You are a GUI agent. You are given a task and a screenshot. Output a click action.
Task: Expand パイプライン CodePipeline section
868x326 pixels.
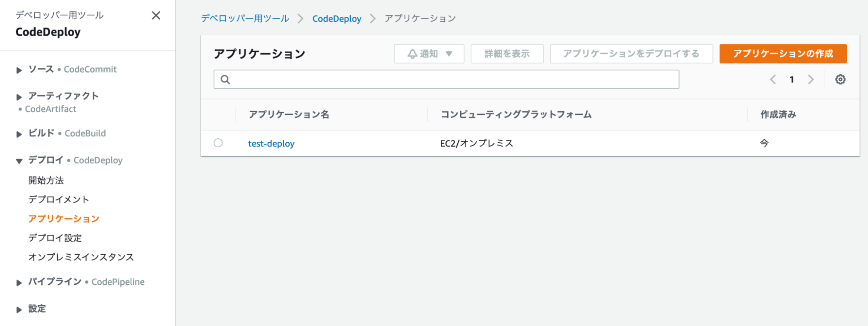[x=19, y=283]
